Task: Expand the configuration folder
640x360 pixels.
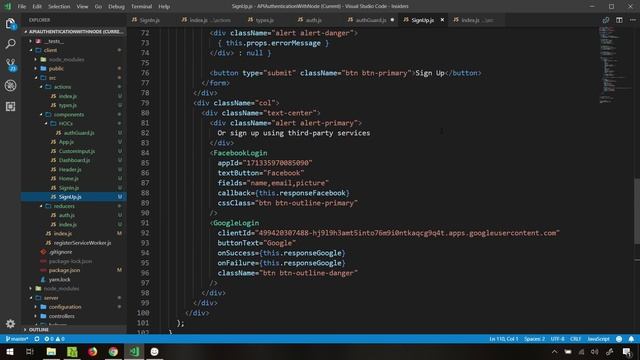Action: (36, 307)
